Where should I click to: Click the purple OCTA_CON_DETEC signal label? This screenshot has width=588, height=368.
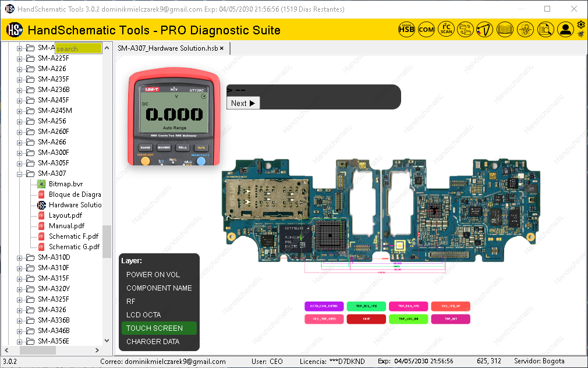tap(324, 306)
